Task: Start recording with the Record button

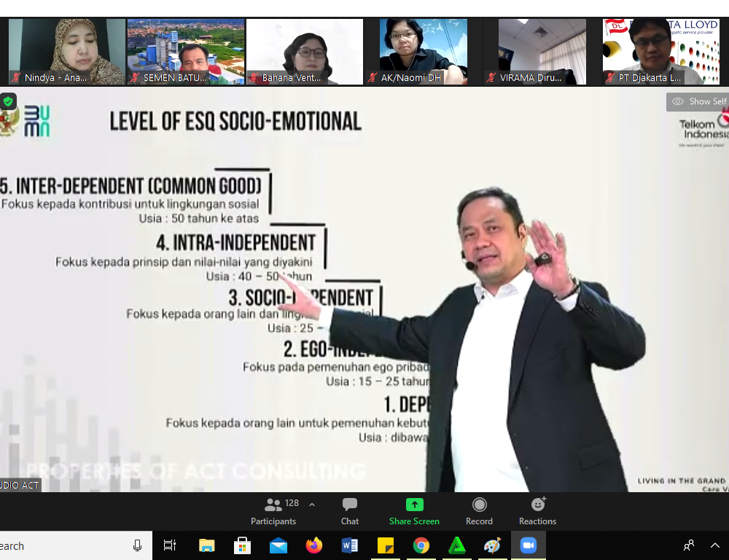Action: point(479,510)
